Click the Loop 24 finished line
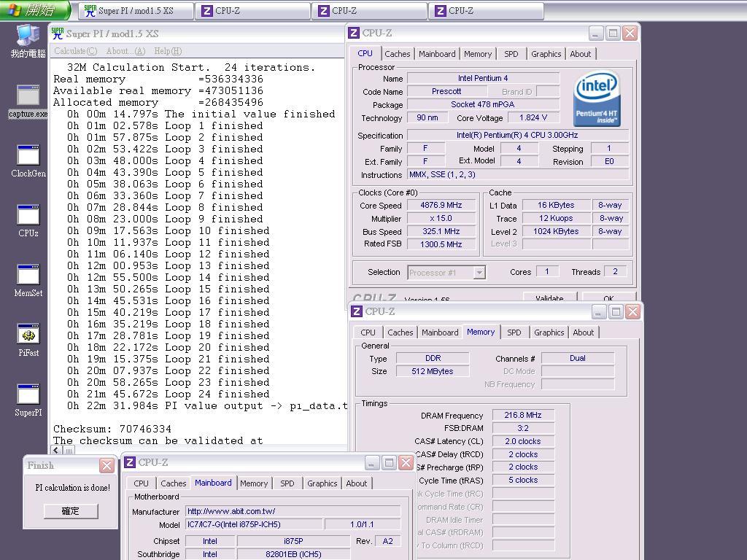Screen dimensions: 747x560 click(169, 394)
